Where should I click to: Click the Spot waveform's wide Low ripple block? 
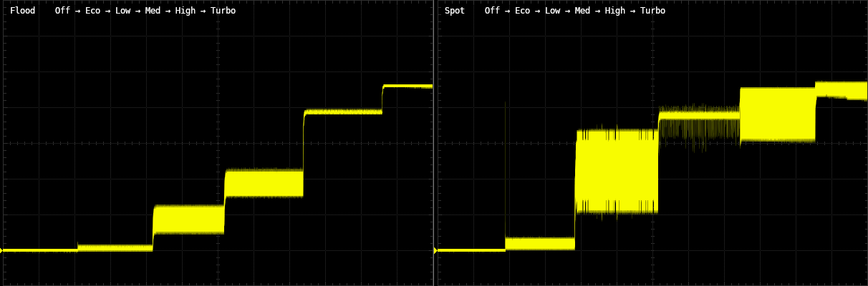coord(617,171)
